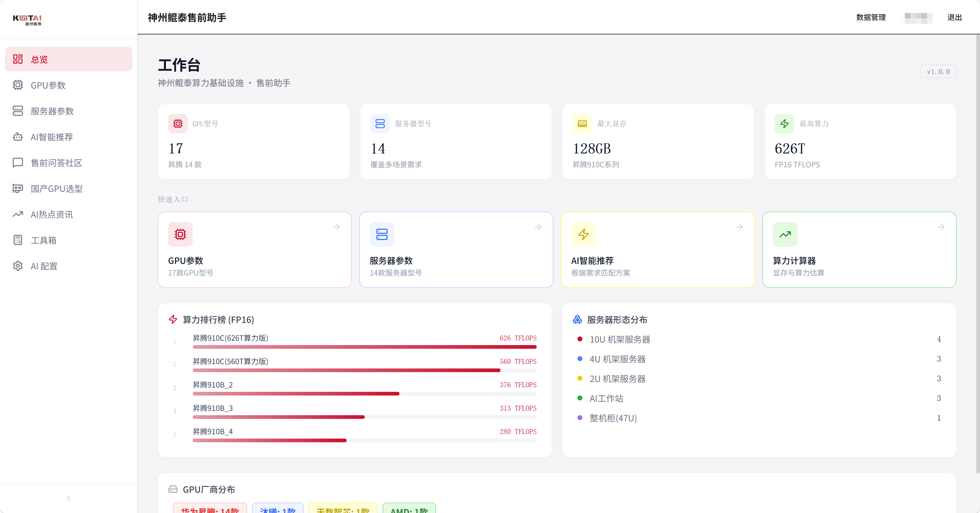Click the 覆盖多场景需求 subtitle
Viewport: 980px width, 513px height.
point(396,165)
